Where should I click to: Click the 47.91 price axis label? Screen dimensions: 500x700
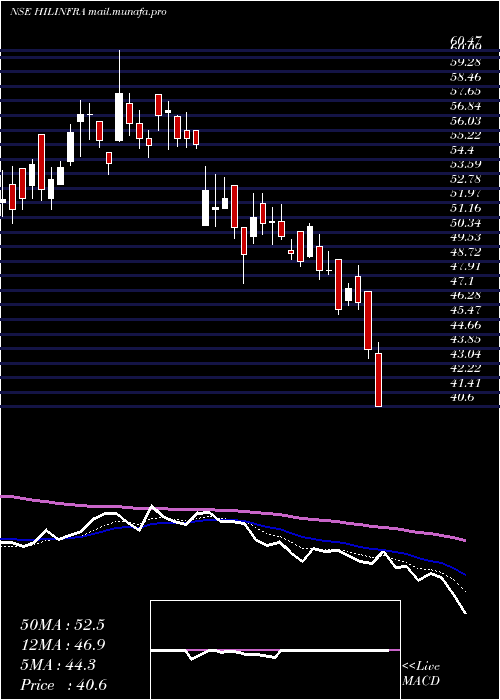pos(466,266)
